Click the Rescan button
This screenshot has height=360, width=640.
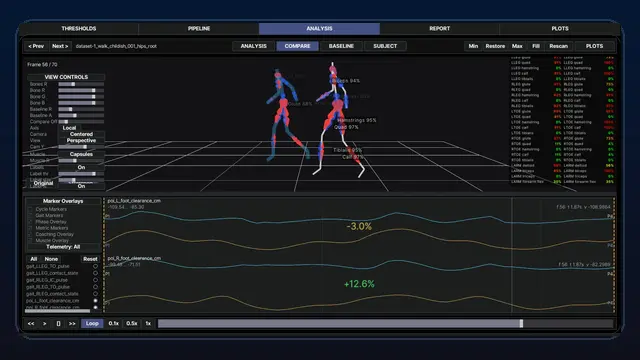558,46
